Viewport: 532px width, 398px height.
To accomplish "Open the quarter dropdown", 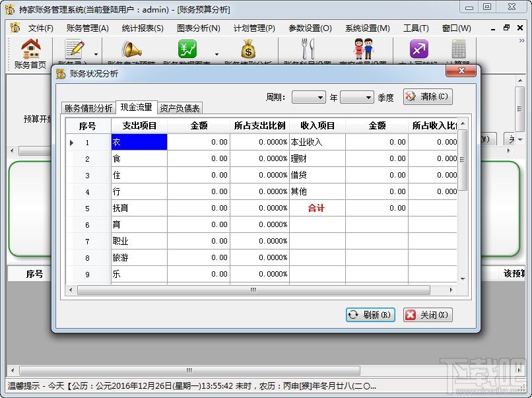I will [x=357, y=98].
